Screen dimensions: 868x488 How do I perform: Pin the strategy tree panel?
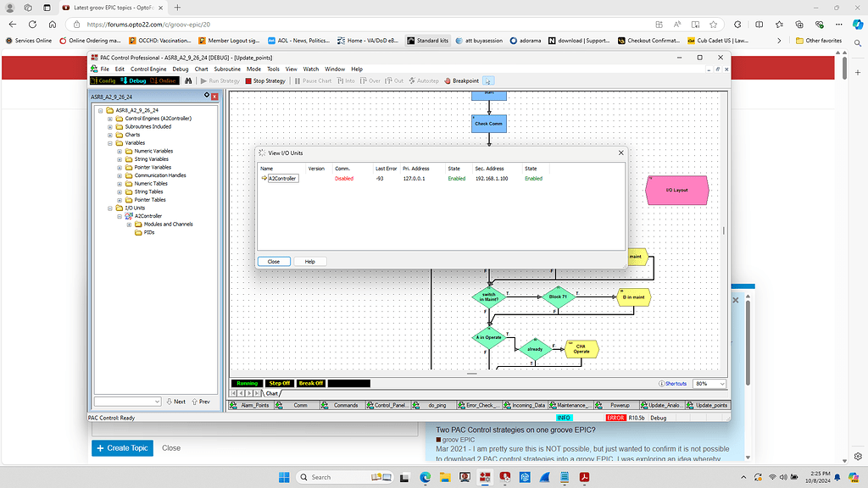(x=207, y=96)
